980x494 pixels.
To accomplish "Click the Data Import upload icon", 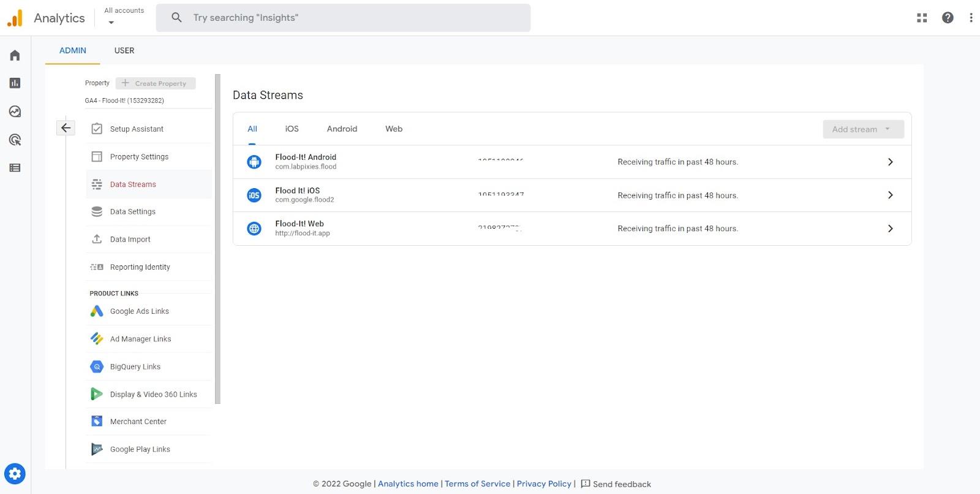I will pyautogui.click(x=97, y=239).
